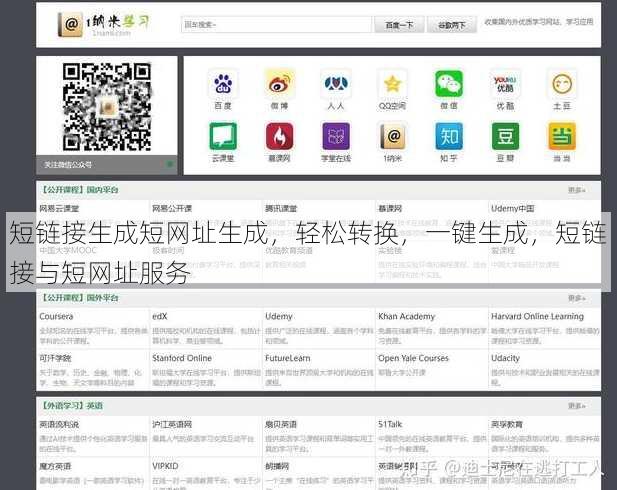The width and height of the screenshot is (617, 490).
Task: Open the 网易公开课 link
Action: [172, 208]
